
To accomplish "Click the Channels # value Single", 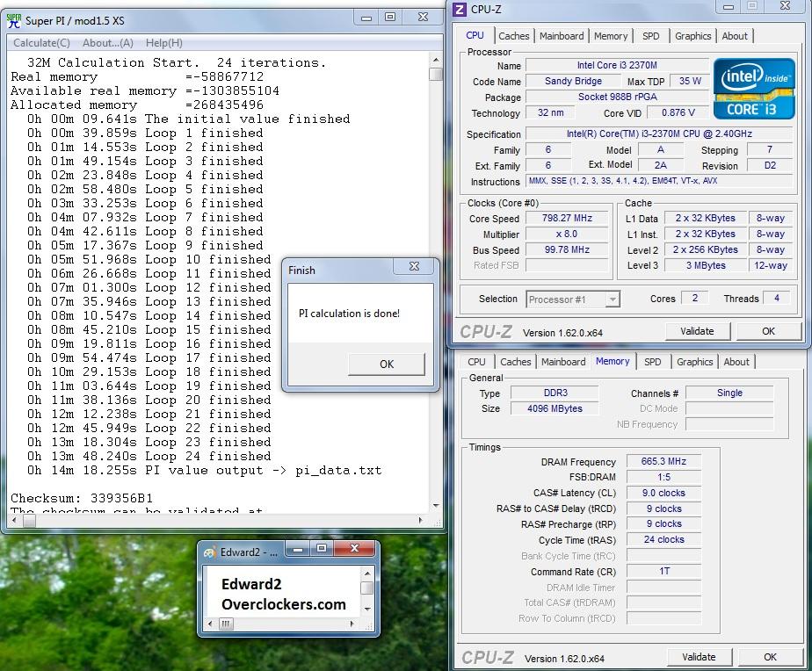I will [x=729, y=393].
